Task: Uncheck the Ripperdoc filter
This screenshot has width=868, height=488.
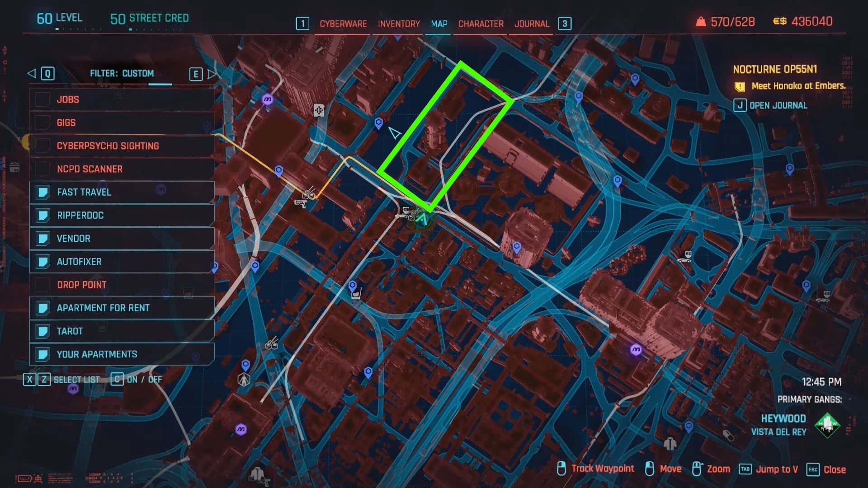Action: (42, 215)
